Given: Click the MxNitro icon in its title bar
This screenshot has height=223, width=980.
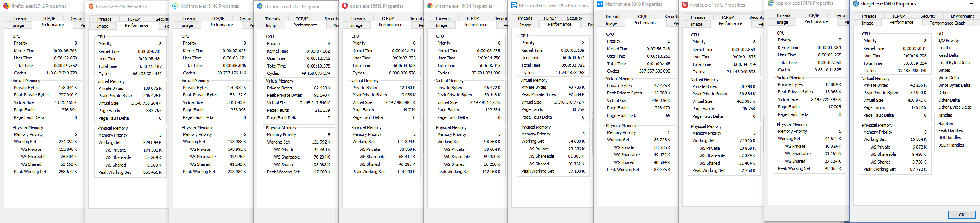Looking at the screenshot, I should click(x=175, y=6).
